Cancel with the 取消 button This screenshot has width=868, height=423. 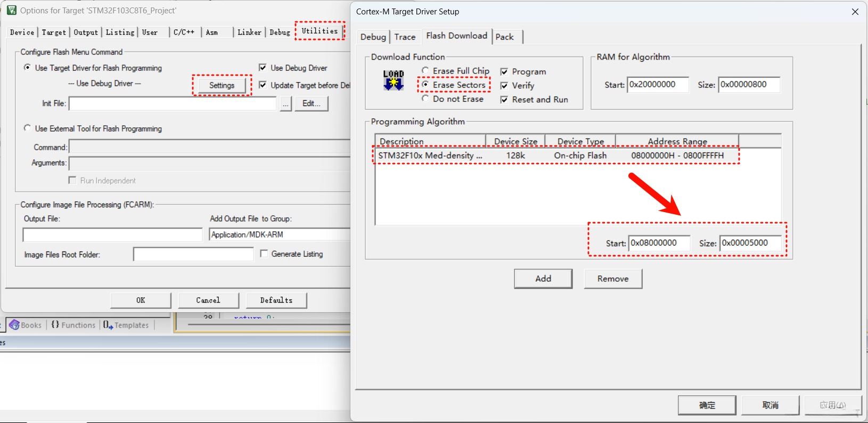click(x=770, y=405)
